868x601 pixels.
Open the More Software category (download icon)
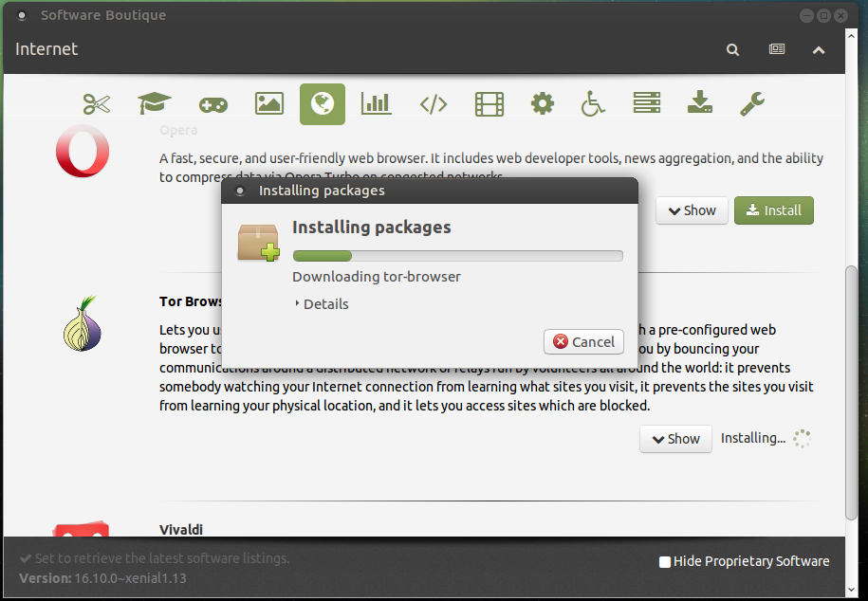tap(700, 103)
